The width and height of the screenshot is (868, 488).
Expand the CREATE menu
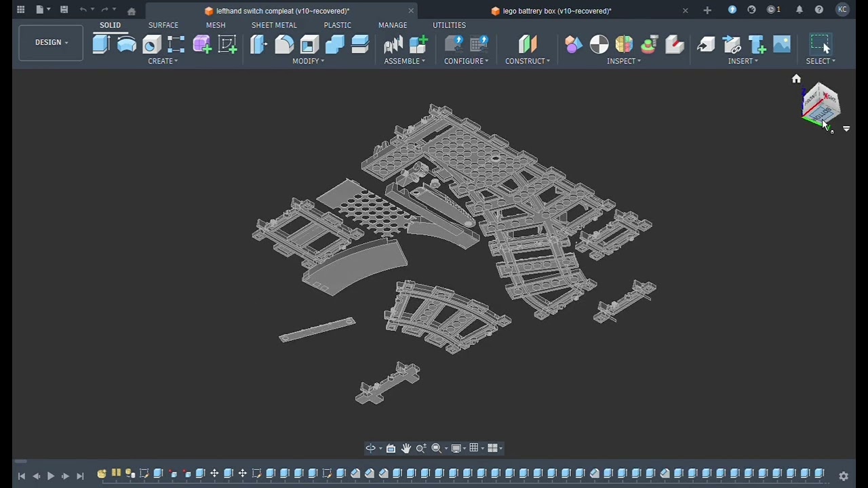pos(163,61)
